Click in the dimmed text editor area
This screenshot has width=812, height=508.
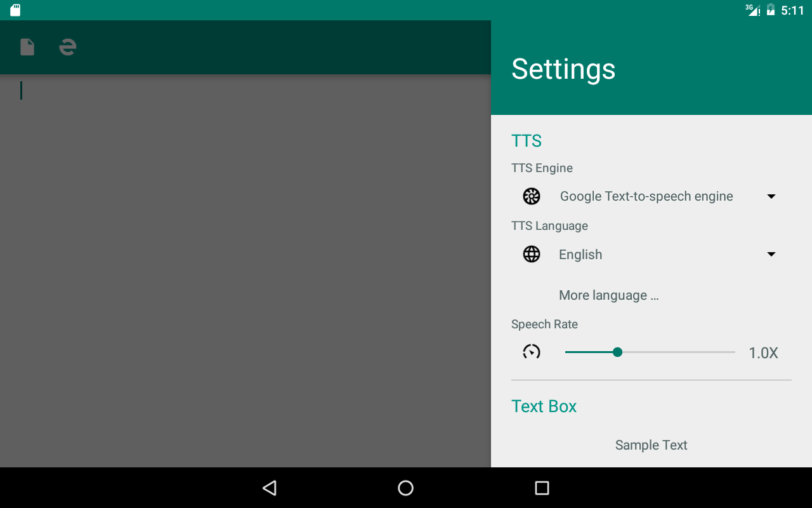(x=246, y=271)
